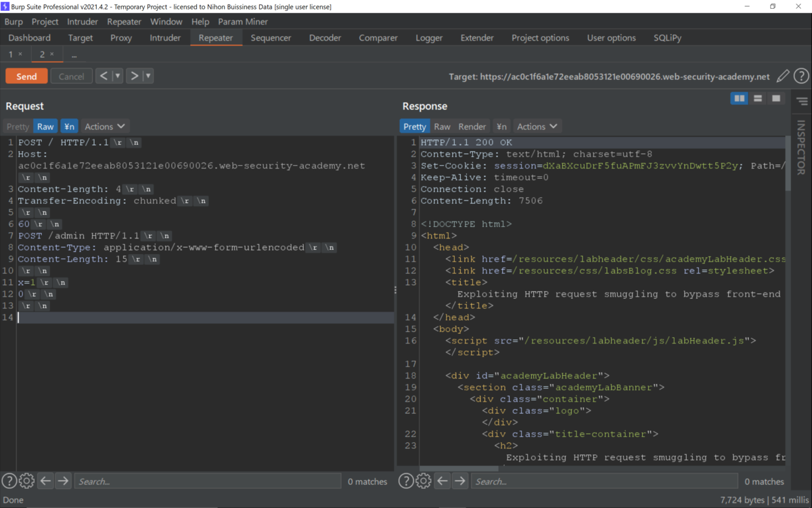Open the Response Actions dropdown

pos(537,127)
